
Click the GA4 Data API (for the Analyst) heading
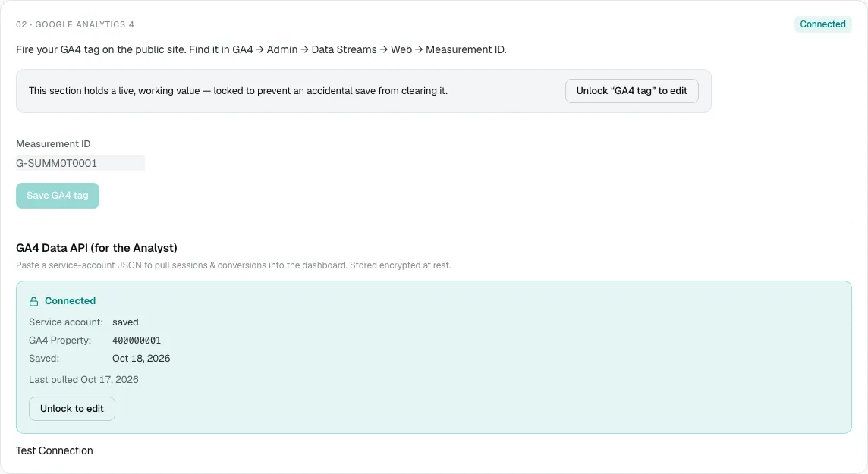coord(96,248)
